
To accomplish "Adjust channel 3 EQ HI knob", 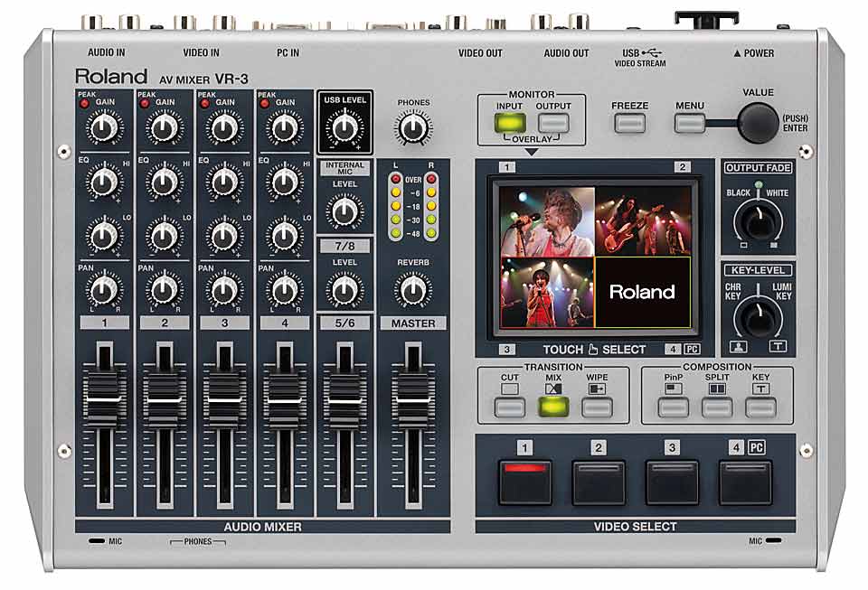I will coord(224,182).
